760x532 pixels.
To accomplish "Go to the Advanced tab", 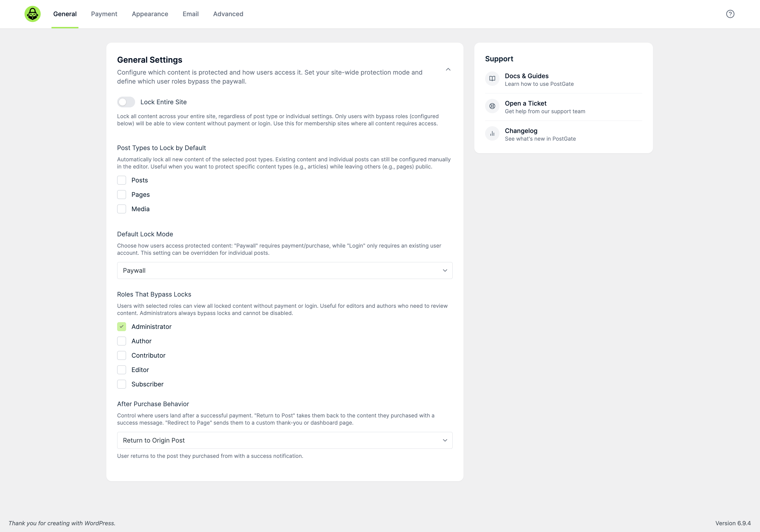I will pyautogui.click(x=228, y=14).
